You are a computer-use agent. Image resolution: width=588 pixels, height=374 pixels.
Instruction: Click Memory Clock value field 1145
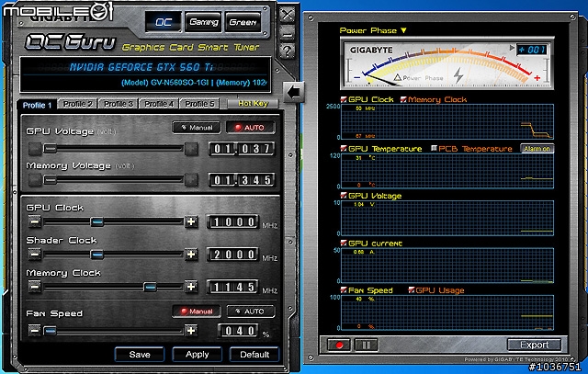232,288
